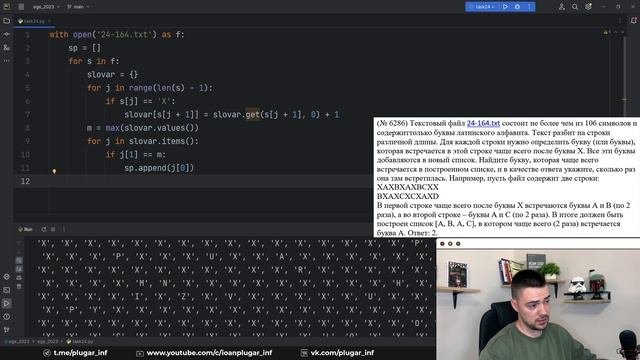
Task: Open IDE settings gear icon
Action: pyautogui.click(x=588, y=7)
